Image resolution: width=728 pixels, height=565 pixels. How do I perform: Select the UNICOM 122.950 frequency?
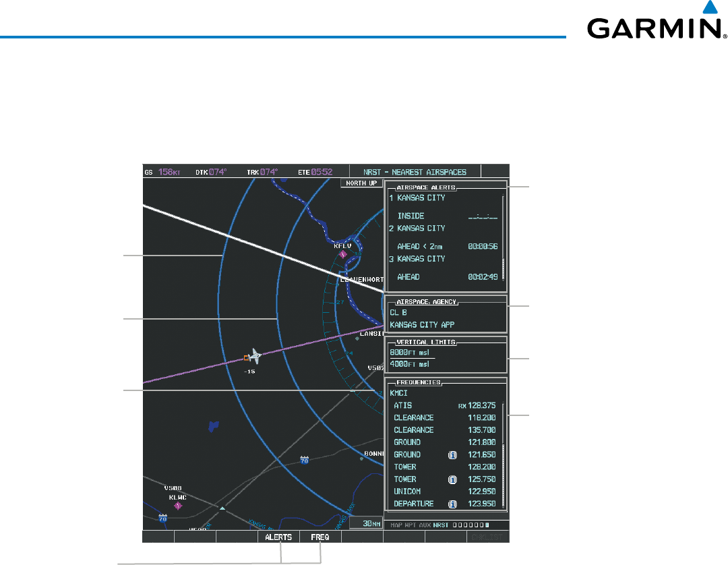pos(444,492)
